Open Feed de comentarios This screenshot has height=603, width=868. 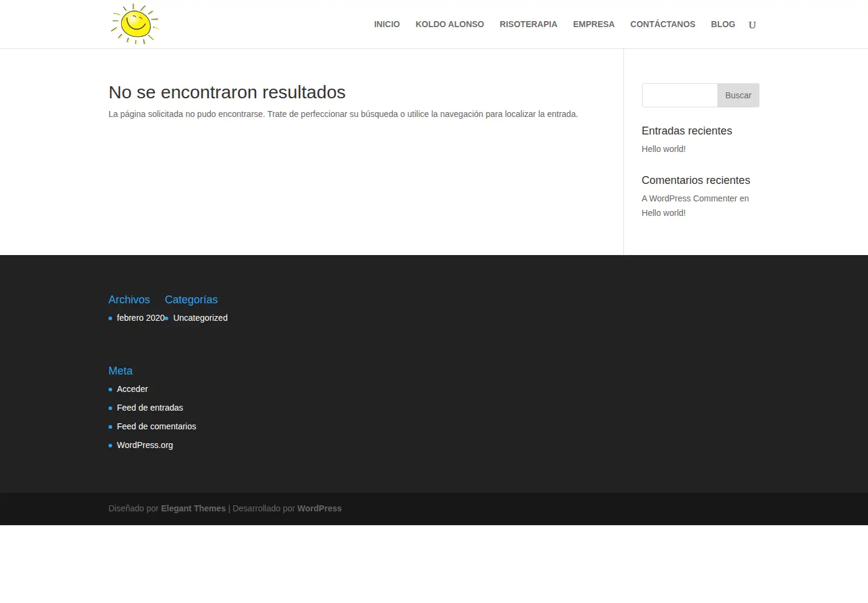coord(157,426)
